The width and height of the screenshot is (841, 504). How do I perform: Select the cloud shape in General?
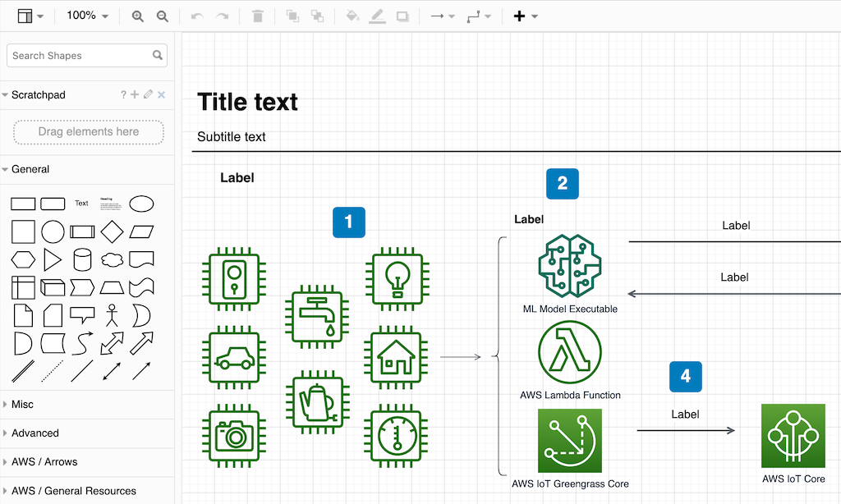point(112,260)
